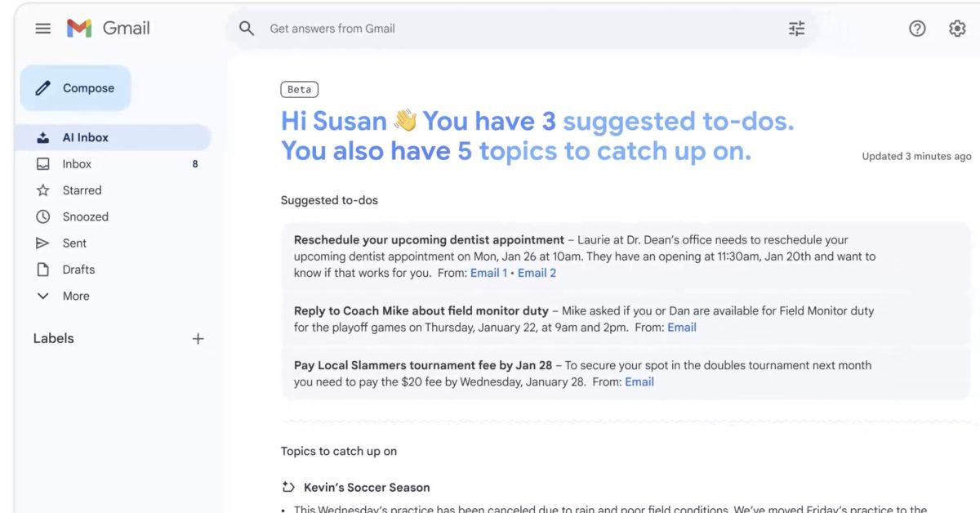The height and width of the screenshot is (513, 980).
Task: Show Starred messages
Action: click(x=82, y=190)
